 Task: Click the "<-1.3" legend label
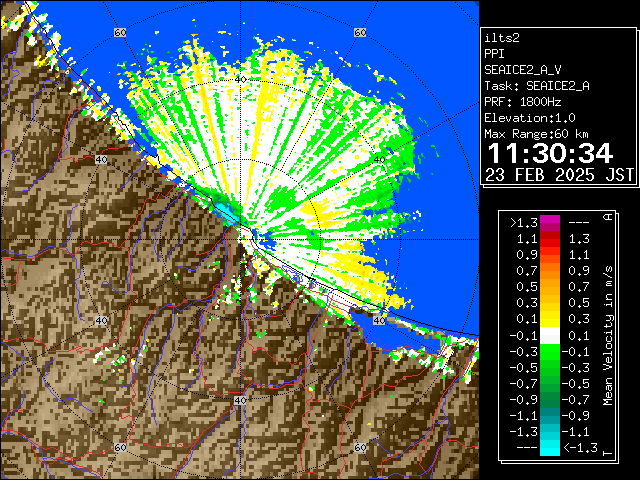coord(580,448)
